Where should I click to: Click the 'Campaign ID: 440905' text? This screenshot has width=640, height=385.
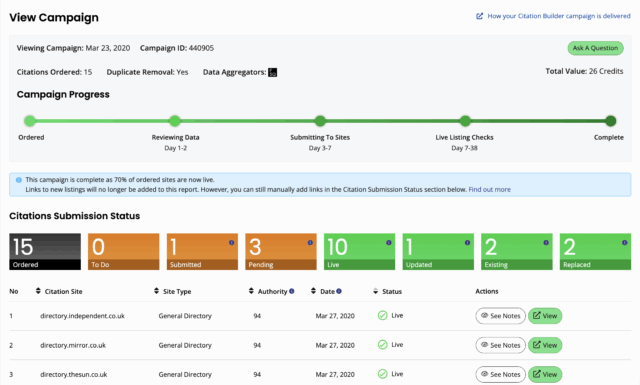(x=177, y=48)
